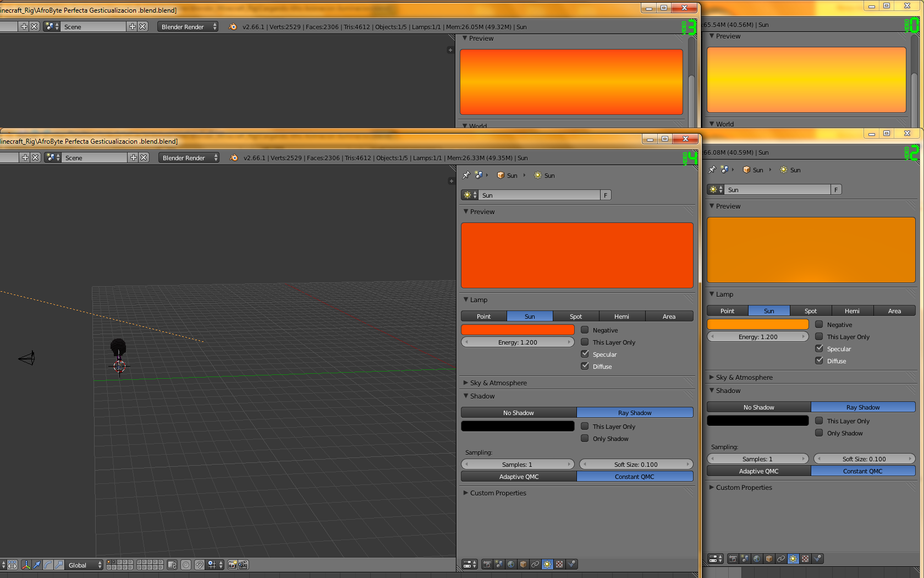924x578 pixels.
Task: Expand Custom Properties panel in the front window
Action: [498, 493]
